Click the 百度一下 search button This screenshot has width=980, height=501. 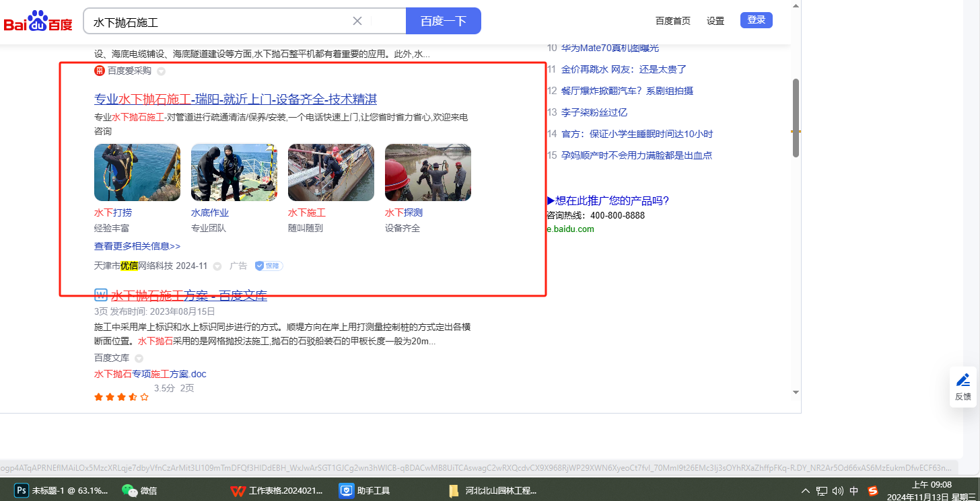click(x=443, y=21)
